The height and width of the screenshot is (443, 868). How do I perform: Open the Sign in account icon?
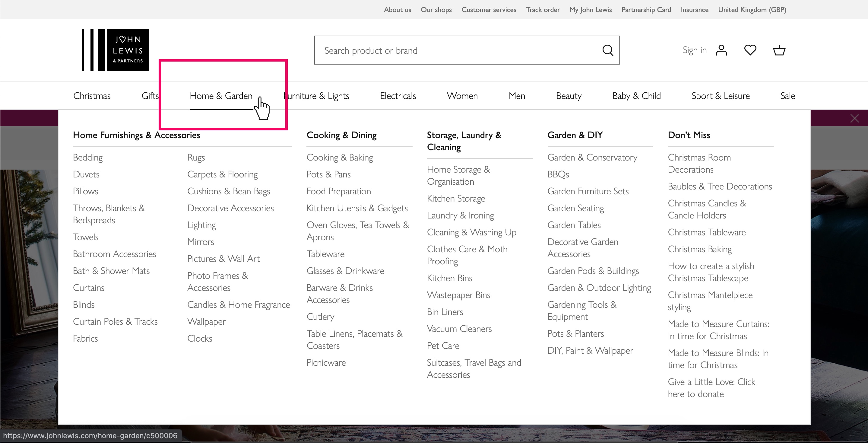(x=721, y=50)
